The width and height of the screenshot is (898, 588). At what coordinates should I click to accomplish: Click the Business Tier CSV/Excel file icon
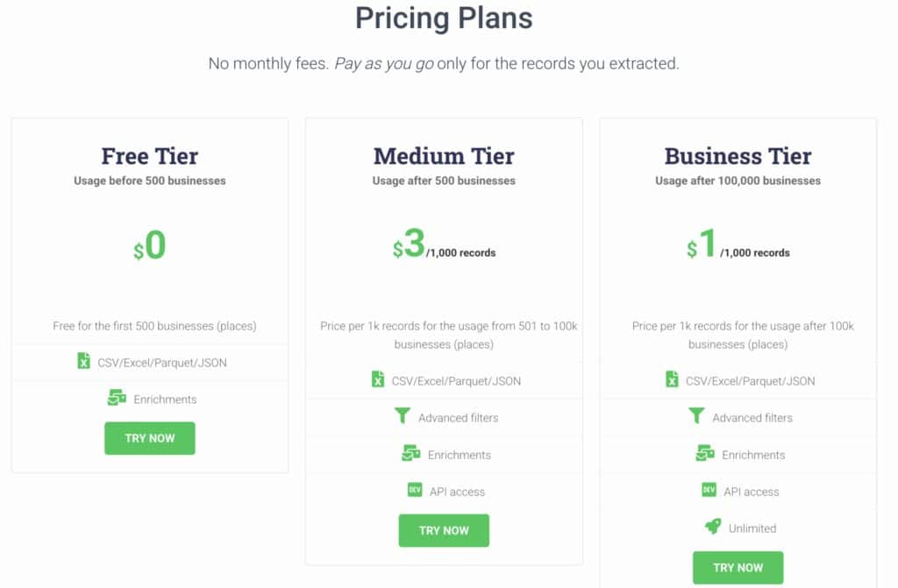[672, 379]
